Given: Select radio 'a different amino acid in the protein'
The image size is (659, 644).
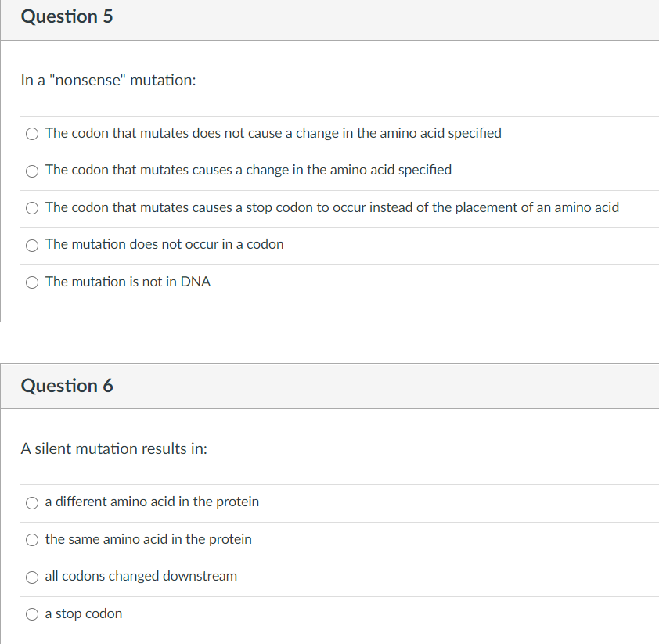Looking at the screenshot, I should (32, 503).
